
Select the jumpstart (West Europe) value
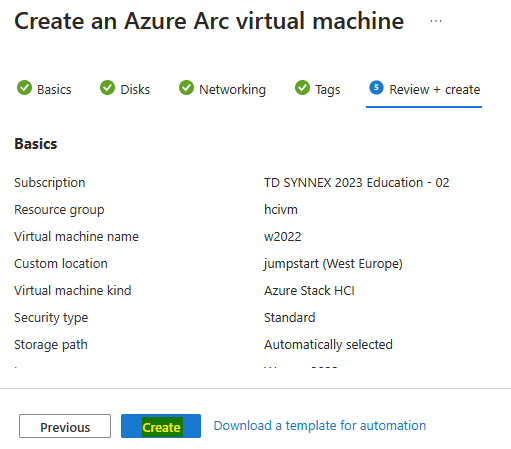point(333,264)
